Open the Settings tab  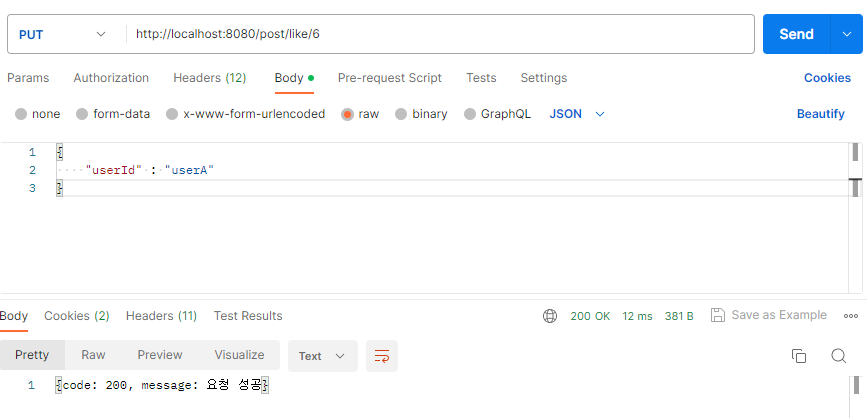pyautogui.click(x=544, y=78)
